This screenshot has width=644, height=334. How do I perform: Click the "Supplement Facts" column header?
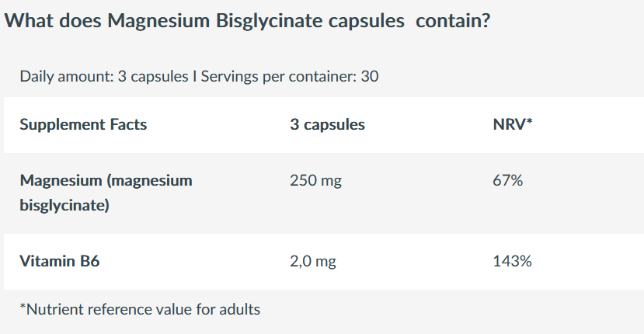[83, 124]
